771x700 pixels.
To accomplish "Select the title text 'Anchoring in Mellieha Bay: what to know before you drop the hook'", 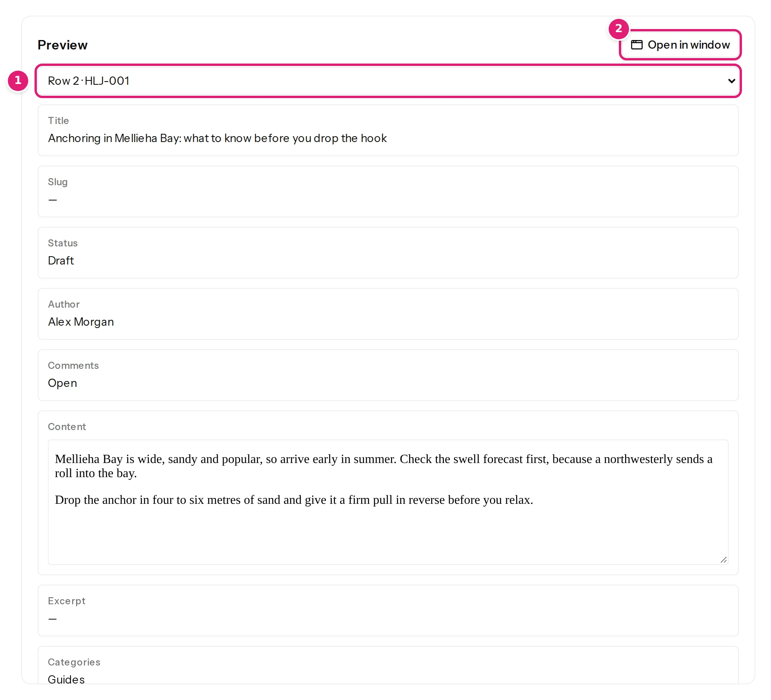I will point(217,138).
